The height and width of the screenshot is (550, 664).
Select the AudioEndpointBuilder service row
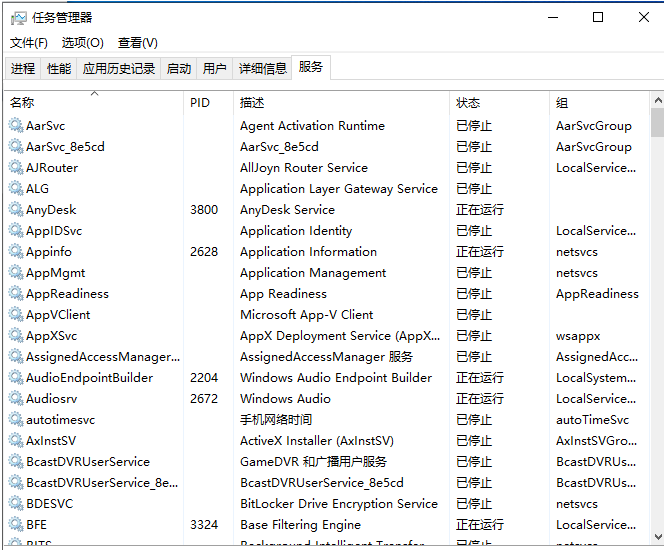[90, 378]
